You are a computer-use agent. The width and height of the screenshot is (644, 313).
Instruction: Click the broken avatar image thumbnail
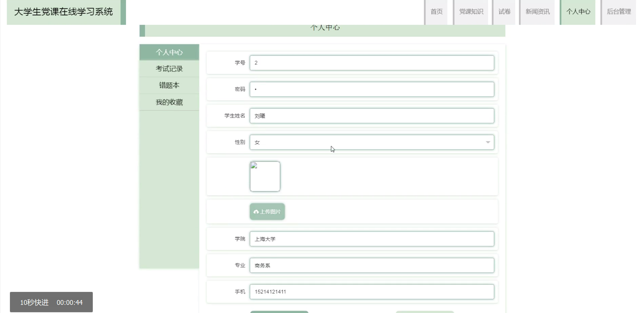tap(265, 176)
